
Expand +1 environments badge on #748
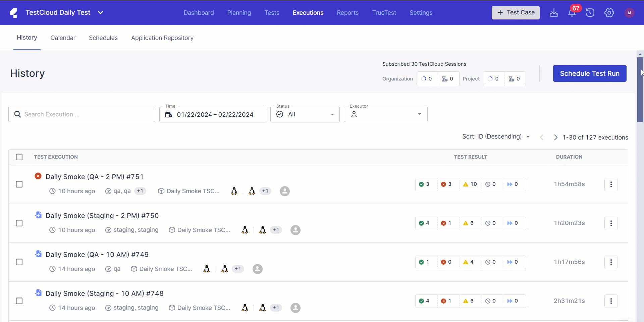pyautogui.click(x=276, y=308)
